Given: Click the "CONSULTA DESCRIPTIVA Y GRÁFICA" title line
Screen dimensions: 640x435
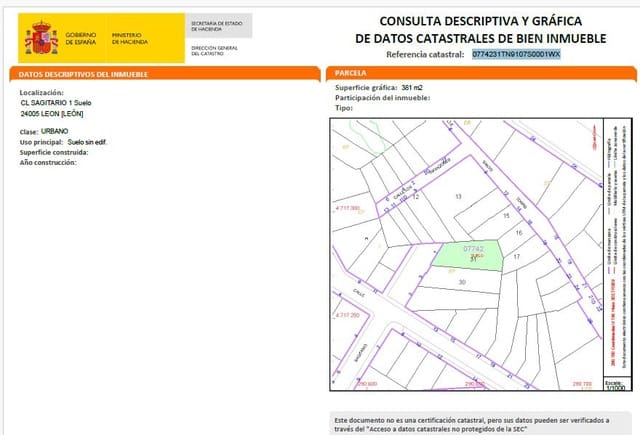Looking at the screenshot, I should click(x=480, y=21).
